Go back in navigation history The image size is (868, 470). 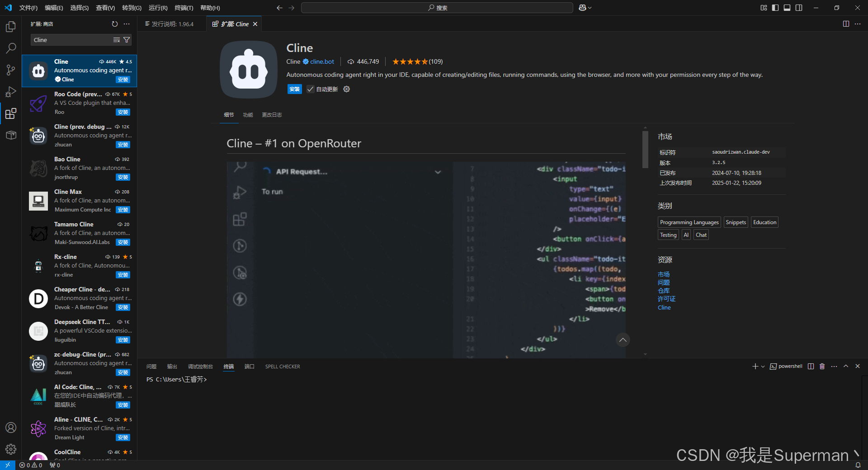click(x=279, y=8)
